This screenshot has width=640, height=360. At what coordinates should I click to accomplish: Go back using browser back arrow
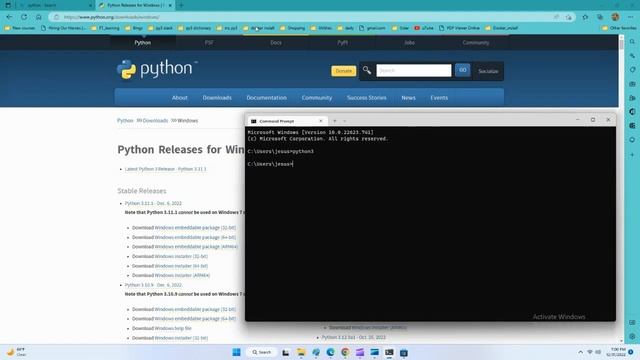tap(9, 17)
